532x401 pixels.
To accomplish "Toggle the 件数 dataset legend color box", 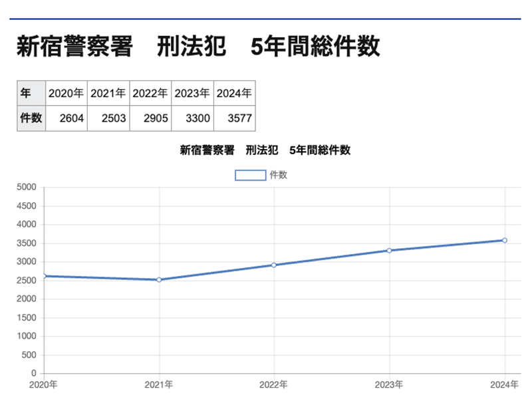I will pyautogui.click(x=251, y=176).
